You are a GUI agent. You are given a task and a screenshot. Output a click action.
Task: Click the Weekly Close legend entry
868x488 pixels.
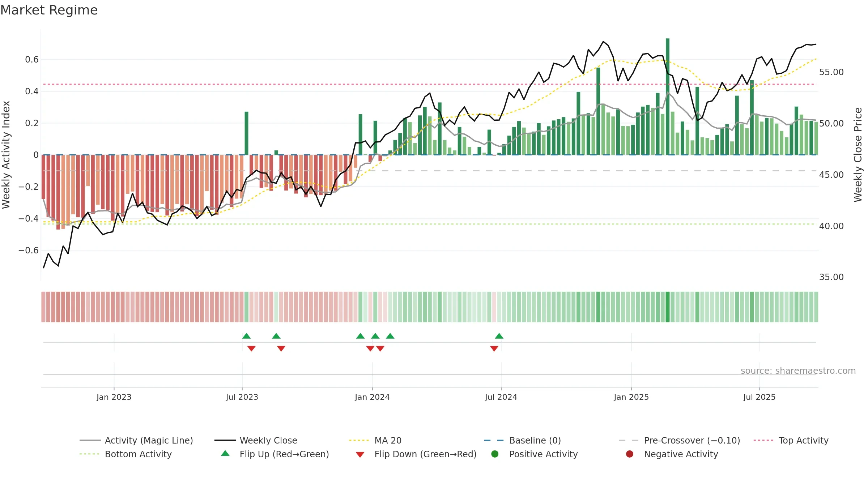coord(256,440)
